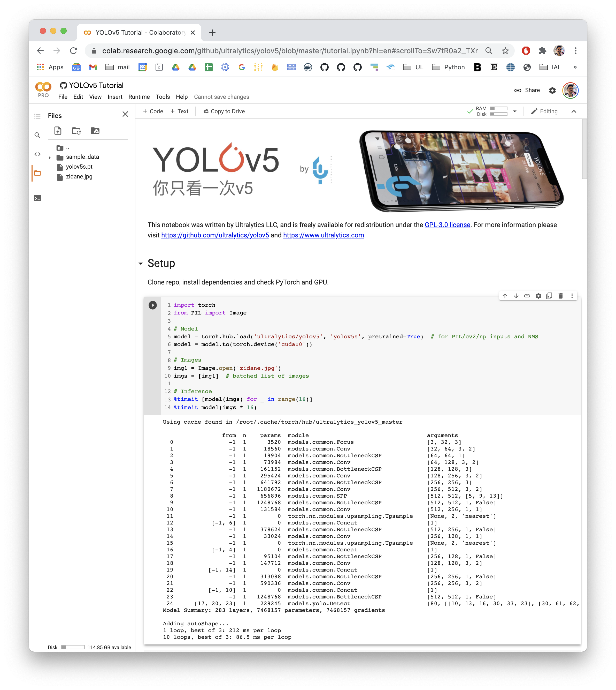616x690 pixels.
Task: Open the RAM/Disk resources dropdown
Action: point(515,111)
